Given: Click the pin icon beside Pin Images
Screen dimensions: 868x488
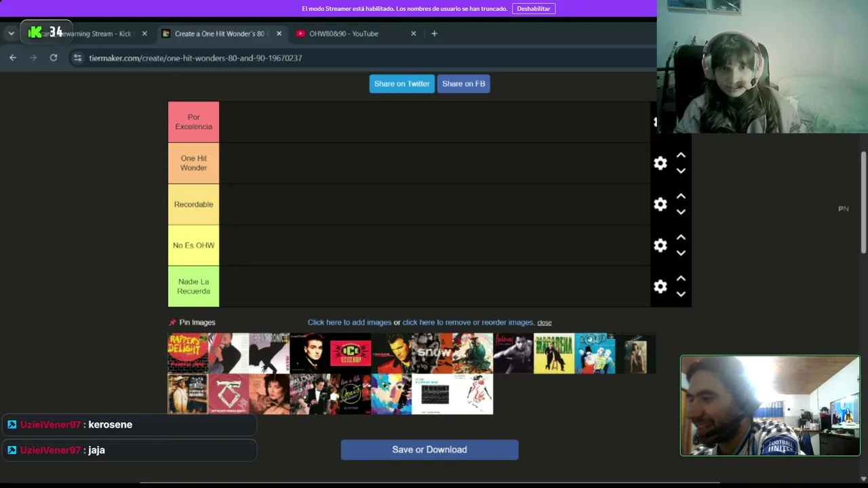Looking at the screenshot, I should [x=172, y=323].
